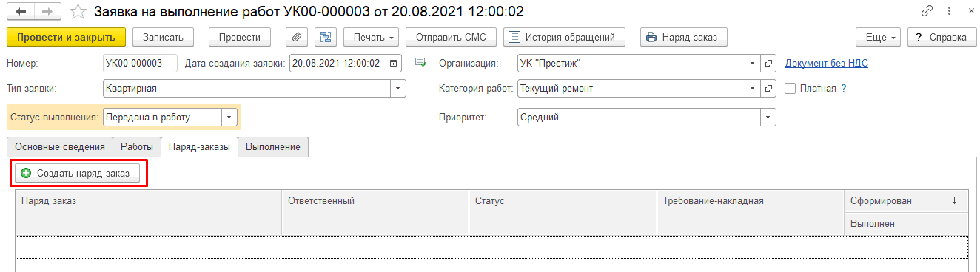Toggle the Платная checkbox
The width and height of the screenshot is (980, 272).
(790, 89)
